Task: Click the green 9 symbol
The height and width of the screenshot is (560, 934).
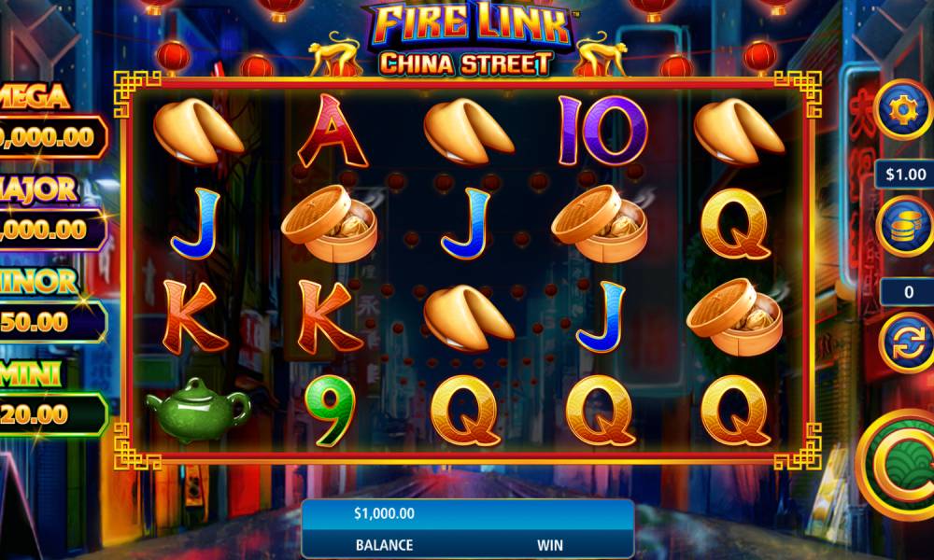Action: pos(330,412)
